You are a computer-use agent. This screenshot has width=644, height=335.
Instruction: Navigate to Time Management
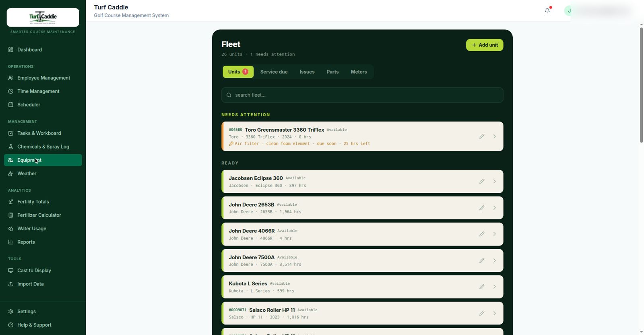point(43,91)
